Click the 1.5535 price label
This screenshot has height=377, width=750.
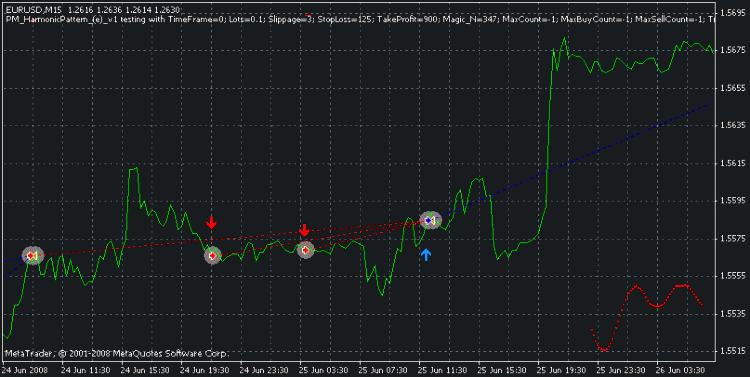[x=732, y=313]
